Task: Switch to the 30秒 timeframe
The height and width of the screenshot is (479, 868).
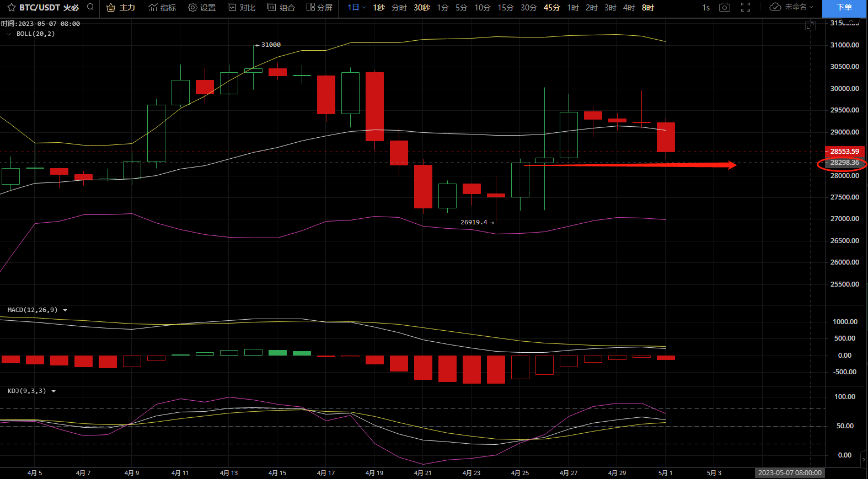Action: 422,8
